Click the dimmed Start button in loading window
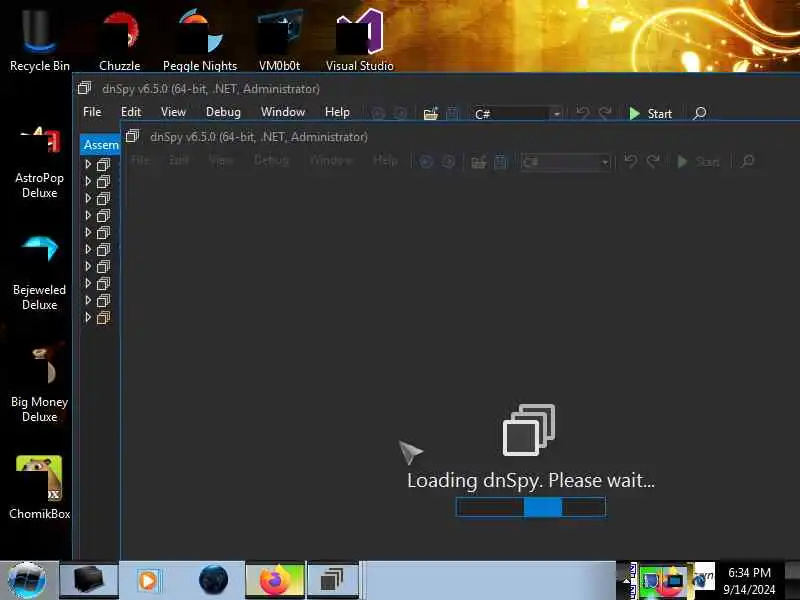The height and width of the screenshot is (600, 800). click(x=698, y=162)
